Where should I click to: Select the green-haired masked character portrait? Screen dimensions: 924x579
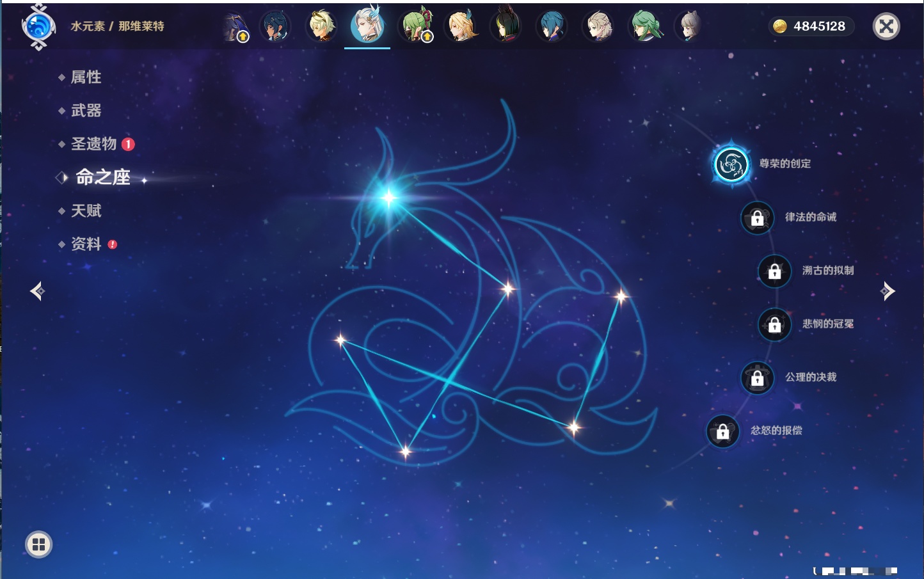point(416,26)
